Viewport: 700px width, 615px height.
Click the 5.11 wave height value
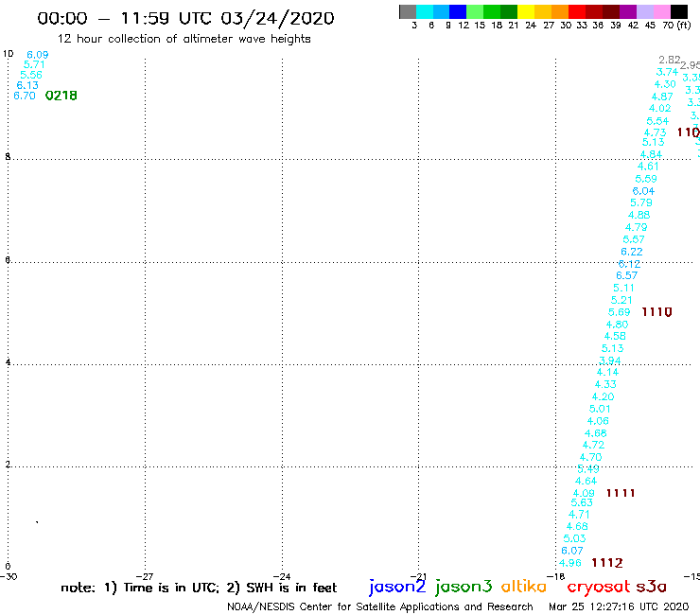pos(623,288)
